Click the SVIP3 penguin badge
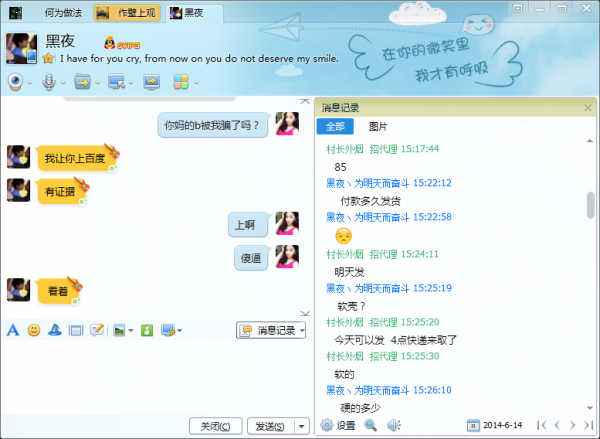The height and width of the screenshot is (439, 600). 122,43
